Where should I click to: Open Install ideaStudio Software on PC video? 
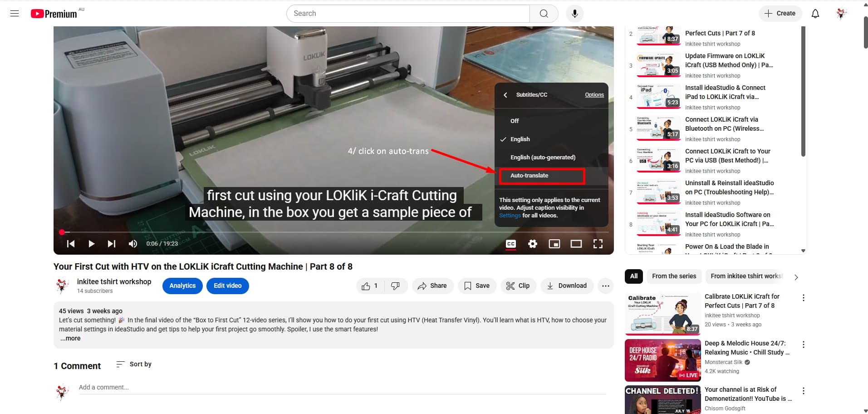tap(730, 219)
